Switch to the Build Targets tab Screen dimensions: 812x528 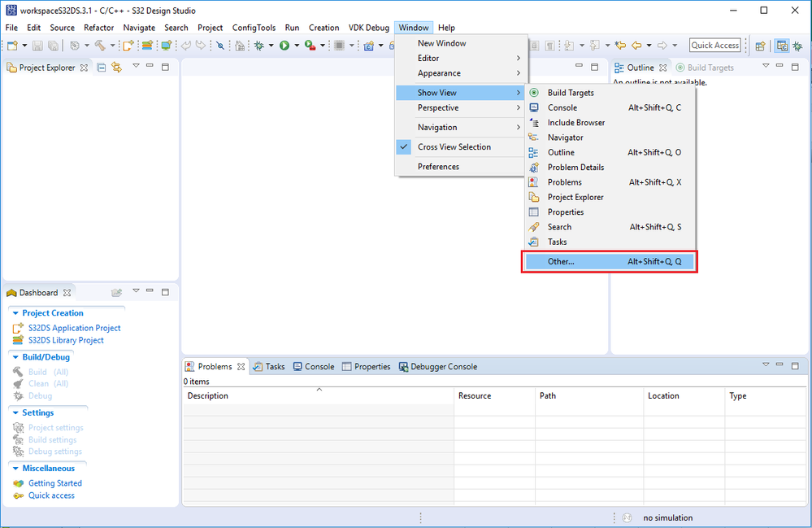click(706, 68)
